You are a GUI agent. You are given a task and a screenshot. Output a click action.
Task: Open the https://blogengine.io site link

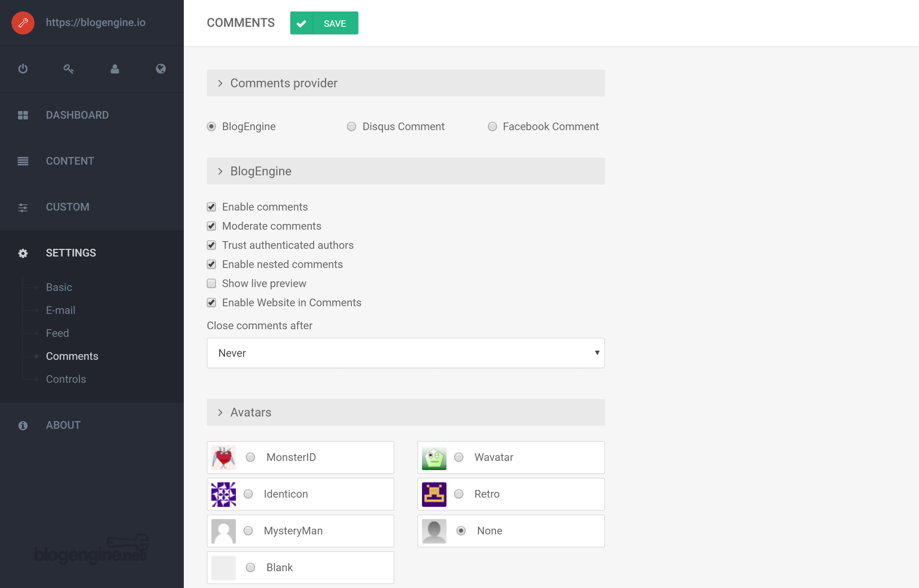click(96, 22)
